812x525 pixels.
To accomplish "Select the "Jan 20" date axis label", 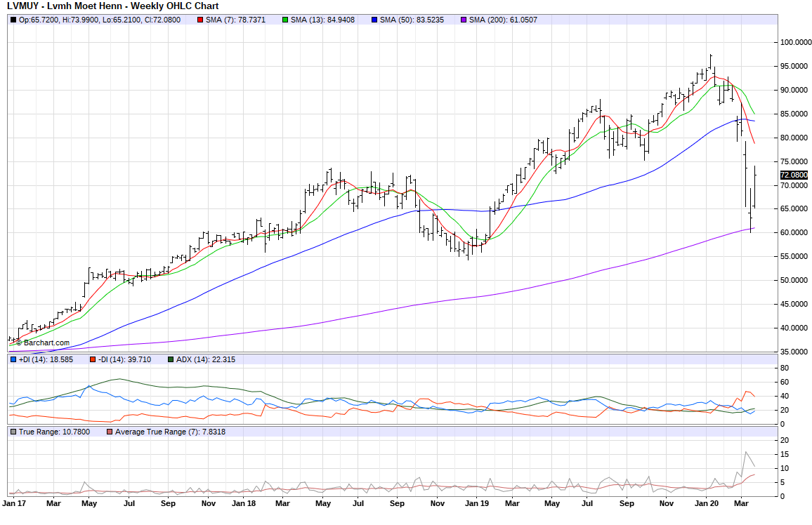I will (707, 503).
